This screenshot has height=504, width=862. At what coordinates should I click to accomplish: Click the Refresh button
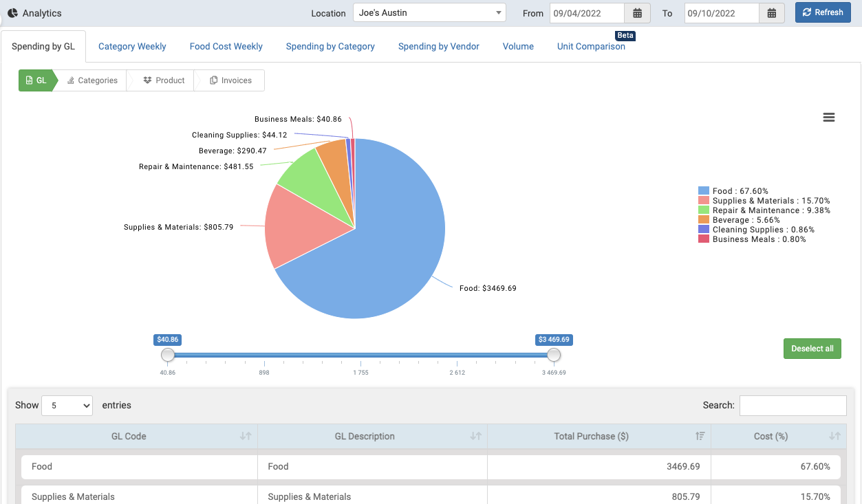(823, 12)
